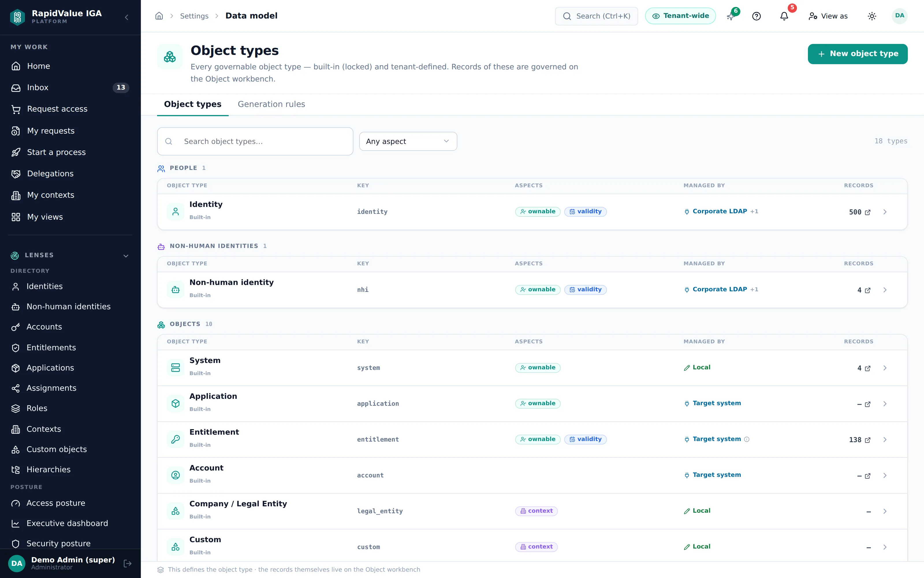The image size is (924, 578).
Task: Click the "legal_entity" key text
Action: click(380, 511)
